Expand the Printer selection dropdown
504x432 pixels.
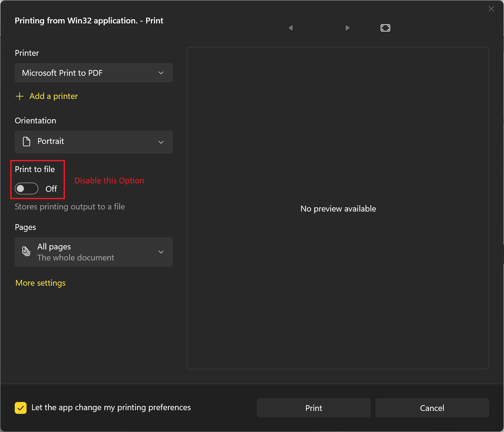tap(161, 73)
